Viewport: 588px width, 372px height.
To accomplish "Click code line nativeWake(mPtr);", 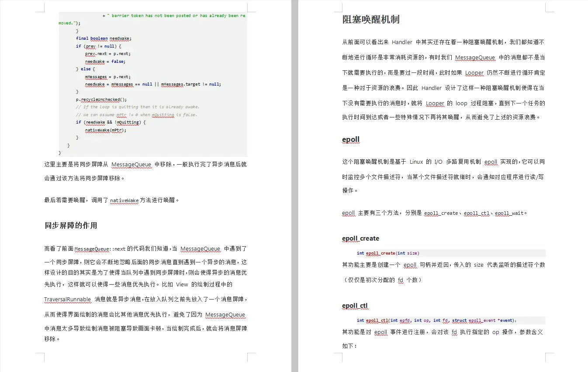I will (105, 130).
